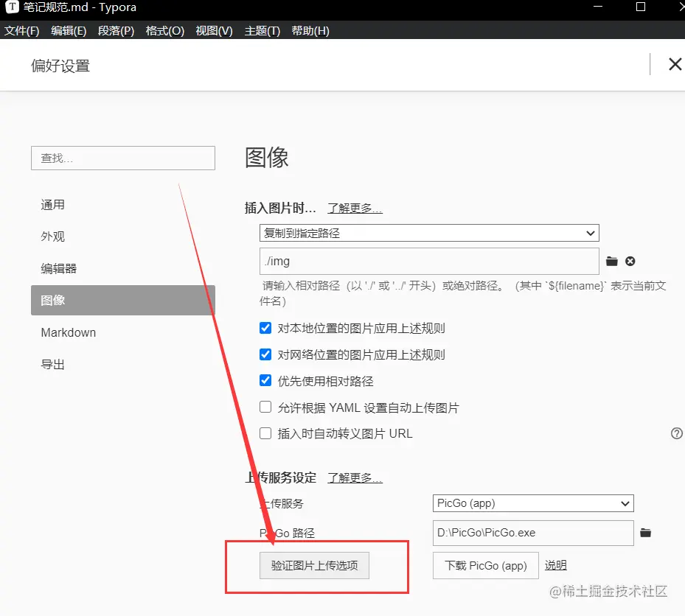685x616 pixels.
Task: Select the 通用 settings category
Action: click(122, 205)
